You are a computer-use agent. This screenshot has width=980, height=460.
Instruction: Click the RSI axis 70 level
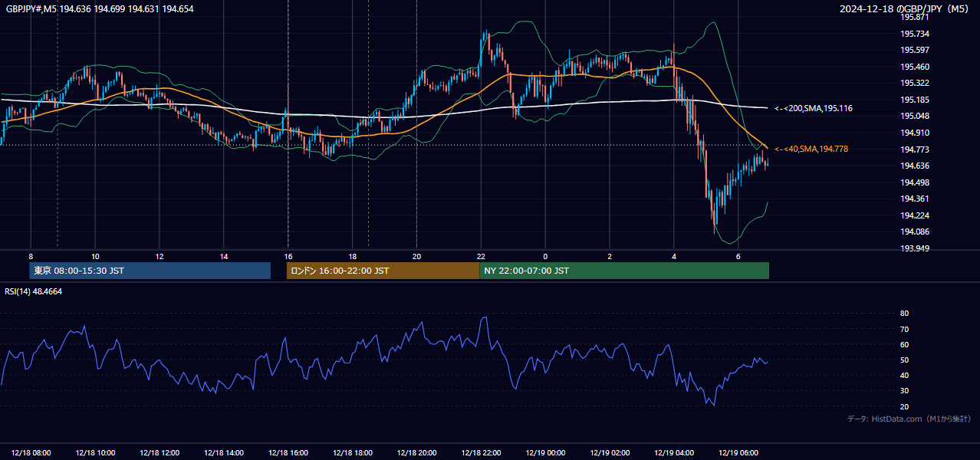click(x=905, y=329)
